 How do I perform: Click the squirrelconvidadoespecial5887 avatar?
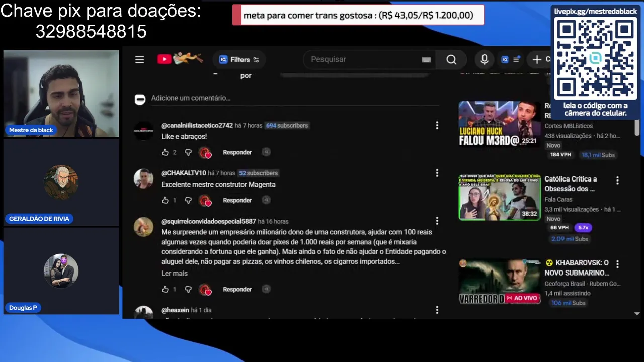144,227
